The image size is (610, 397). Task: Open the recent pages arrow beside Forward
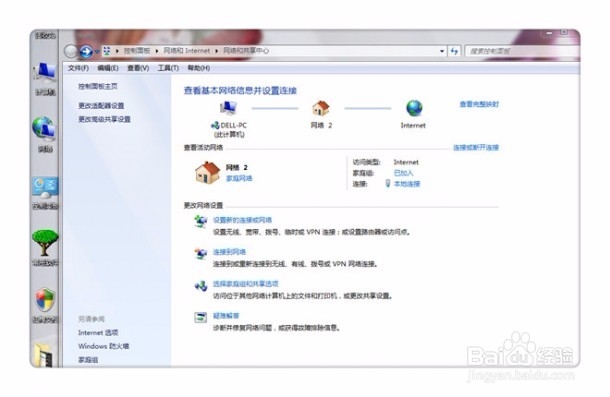[97, 51]
